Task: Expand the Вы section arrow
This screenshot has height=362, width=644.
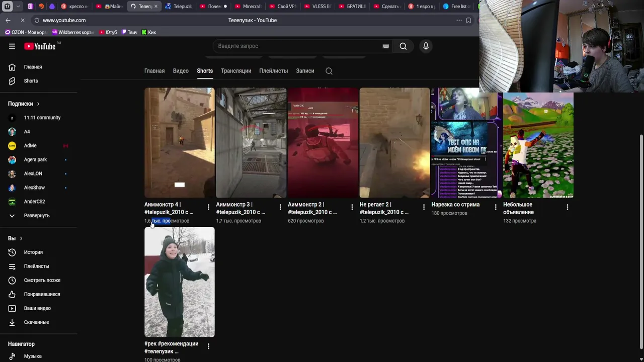Action: pos(21,238)
